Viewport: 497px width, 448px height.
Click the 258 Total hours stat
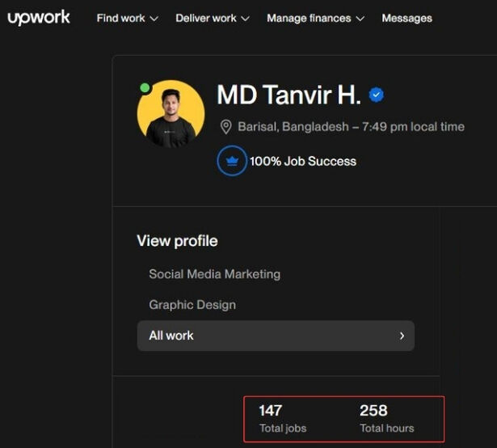386,418
